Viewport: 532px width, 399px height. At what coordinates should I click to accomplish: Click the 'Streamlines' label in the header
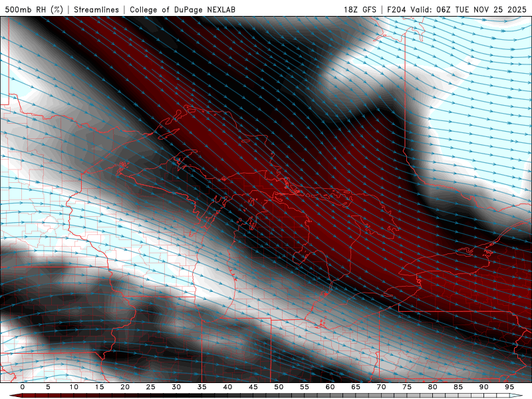coord(96,9)
